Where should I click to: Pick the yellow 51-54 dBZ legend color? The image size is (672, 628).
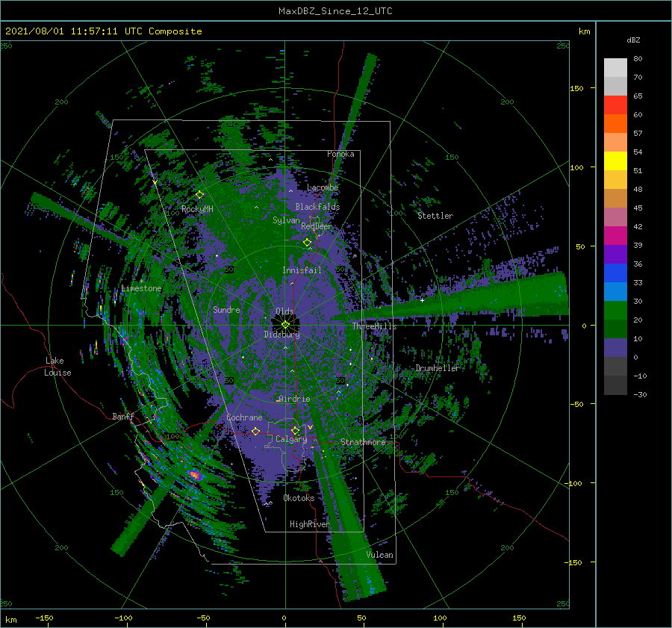tap(615, 161)
